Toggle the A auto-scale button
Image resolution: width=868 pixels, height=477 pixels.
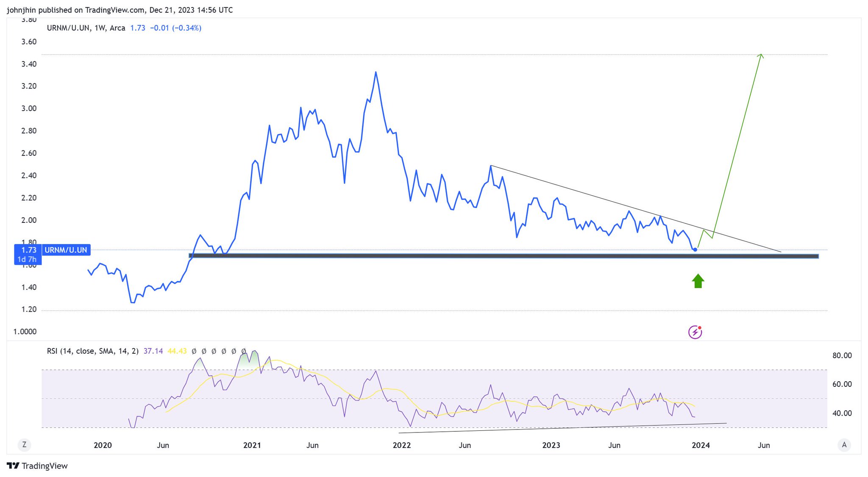(x=844, y=445)
